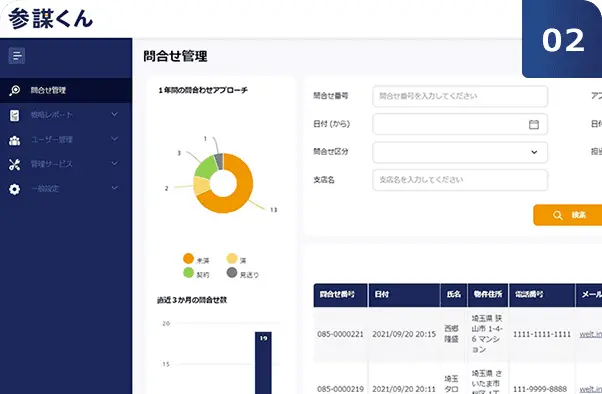The height and width of the screenshot is (394, 602).
Task: Expand the chevron beside the wrench service menu
Action: [x=114, y=164]
